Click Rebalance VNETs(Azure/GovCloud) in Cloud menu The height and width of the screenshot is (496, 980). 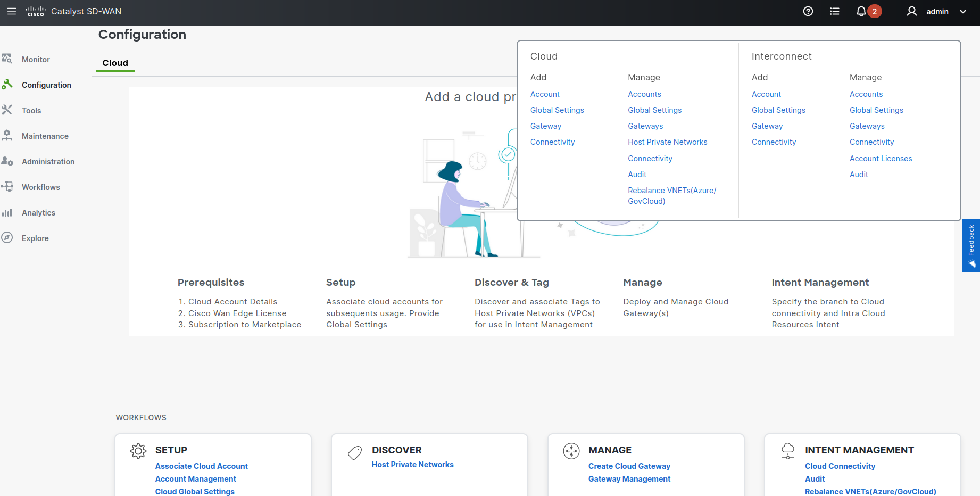[671, 196]
